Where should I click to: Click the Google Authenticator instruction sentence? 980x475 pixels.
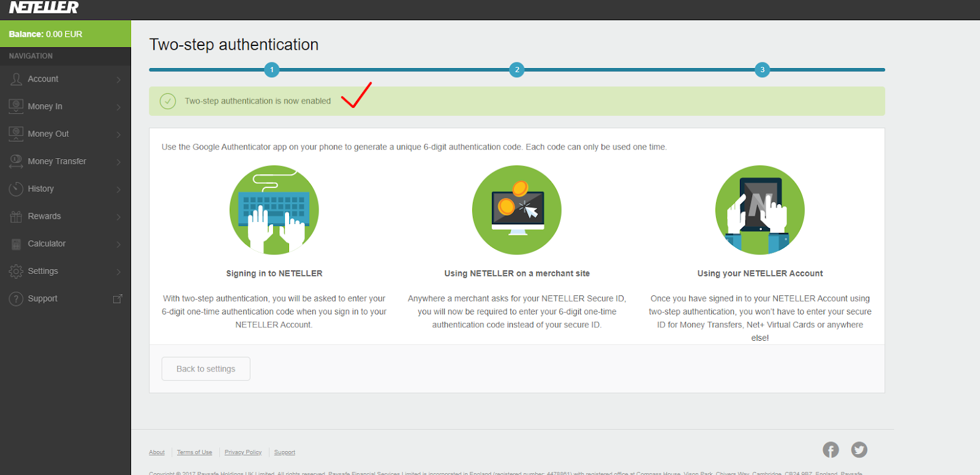(414, 147)
